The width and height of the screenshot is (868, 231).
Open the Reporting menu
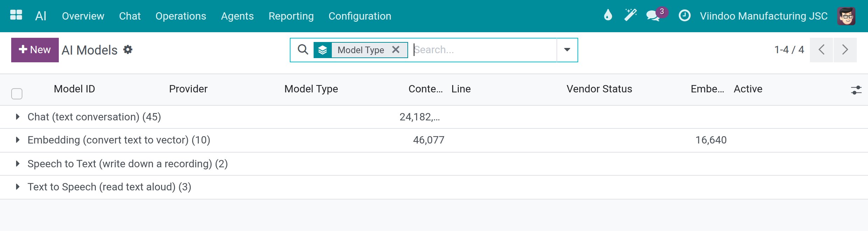pyautogui.click(x=291, y=16)
